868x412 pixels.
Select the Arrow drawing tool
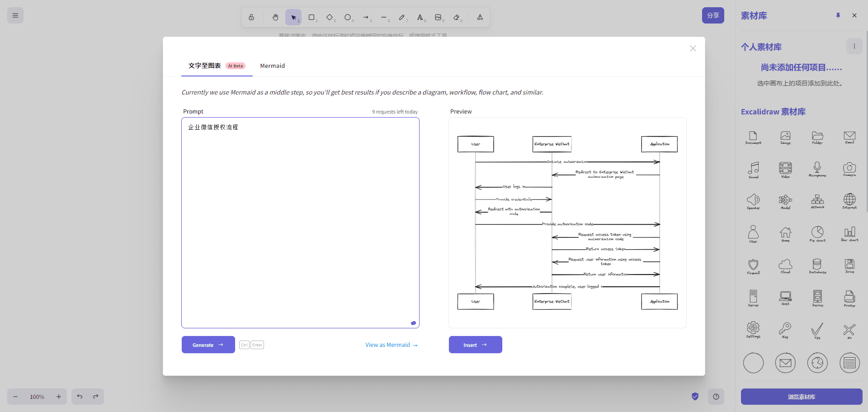click(x=366, y=17)
